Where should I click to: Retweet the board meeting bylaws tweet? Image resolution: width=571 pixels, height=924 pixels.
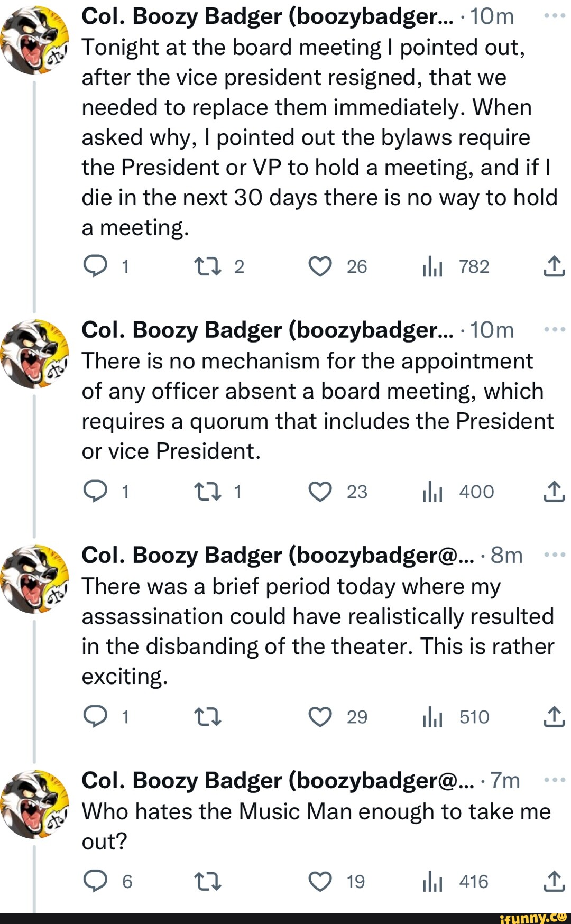207,266
